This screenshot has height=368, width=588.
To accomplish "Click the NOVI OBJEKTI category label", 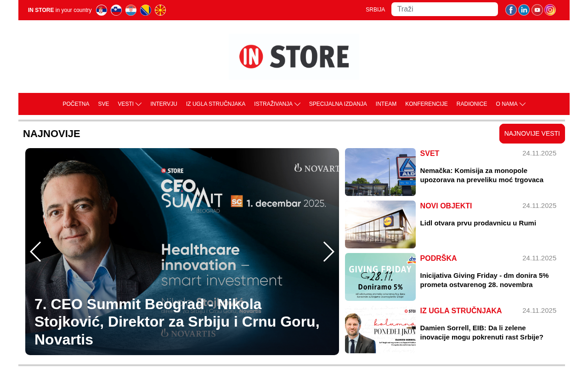I will pyautogui.click(x=446, y=206).
